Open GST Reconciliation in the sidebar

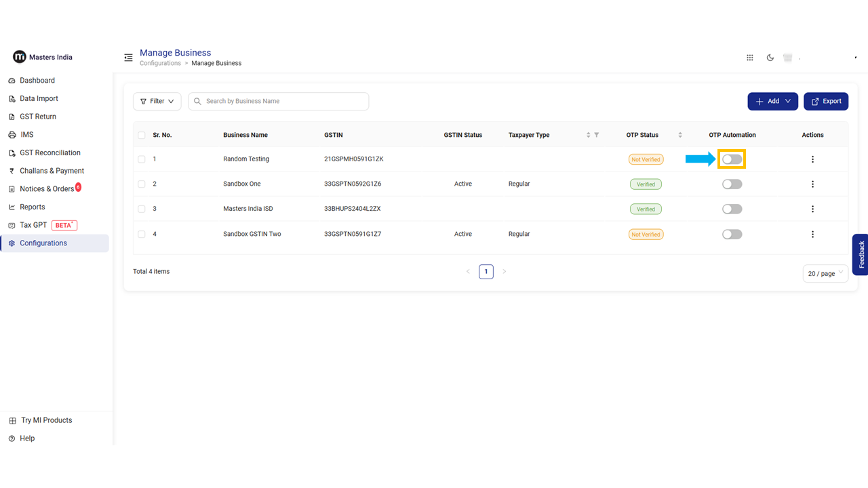[50, 153]
